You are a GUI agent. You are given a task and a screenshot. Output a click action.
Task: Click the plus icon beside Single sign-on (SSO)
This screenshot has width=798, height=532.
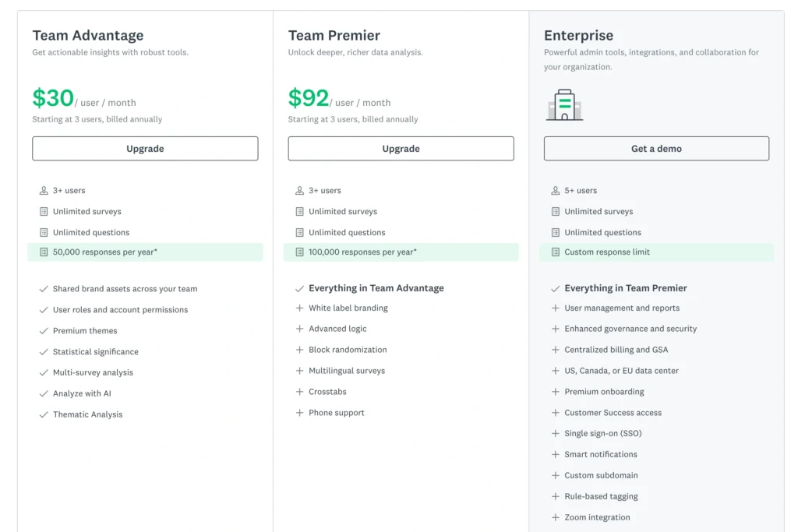point(555,433)
